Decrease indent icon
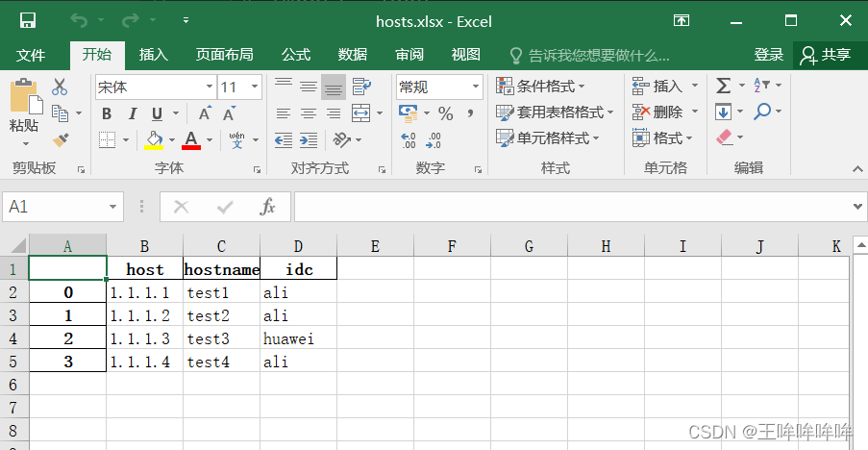Screen dimensions: 868x450 point(284,140)
